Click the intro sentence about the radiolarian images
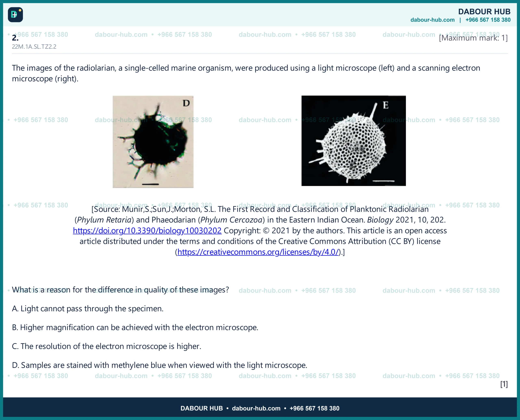The image size is (520, 420). click(x=246, y=73)
